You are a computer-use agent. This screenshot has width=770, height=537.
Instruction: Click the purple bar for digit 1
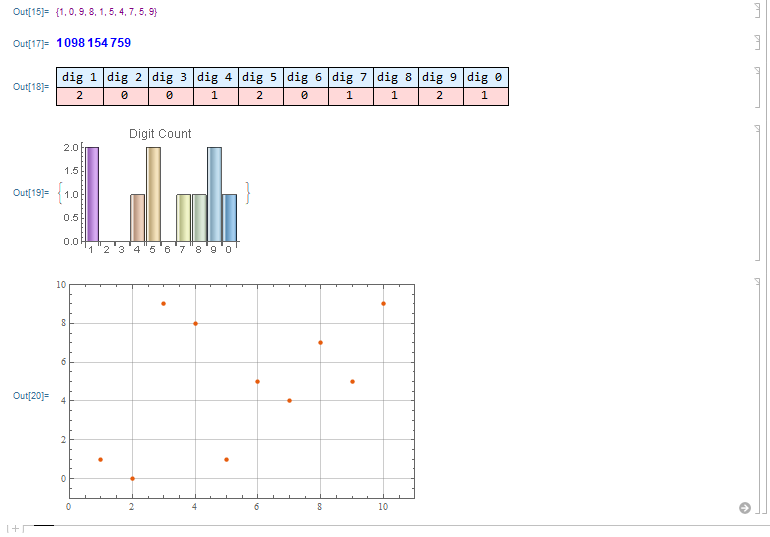(x=92, y=194)
